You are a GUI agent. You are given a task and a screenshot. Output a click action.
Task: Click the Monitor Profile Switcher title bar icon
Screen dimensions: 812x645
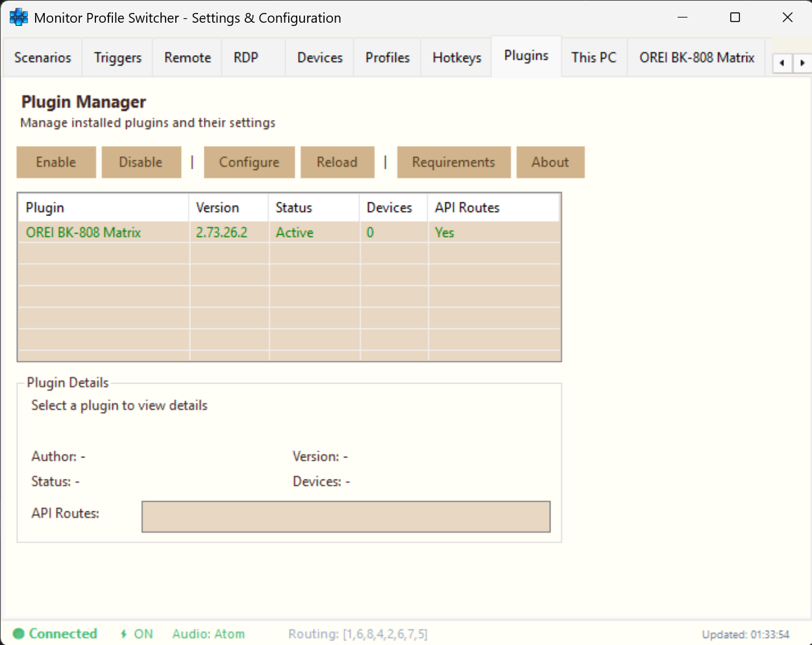point(18,17)
